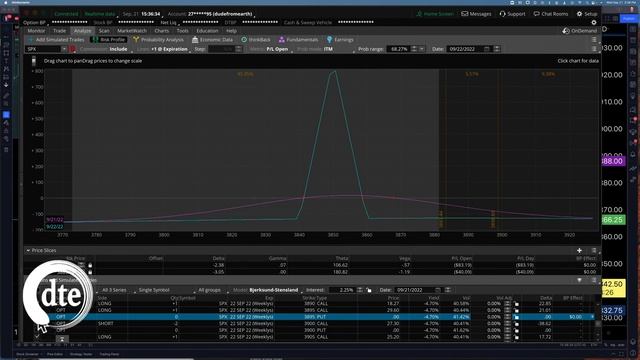Click the Interest 2.25% stepper arrows
The width and height of the screenshot is (640, 360).
pyautogui.click(x=360, y=290)
